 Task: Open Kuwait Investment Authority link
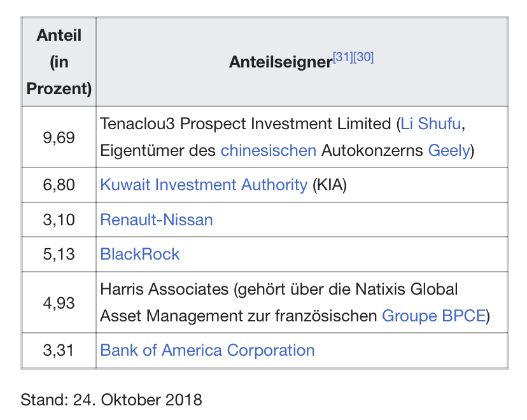[204, 185]
